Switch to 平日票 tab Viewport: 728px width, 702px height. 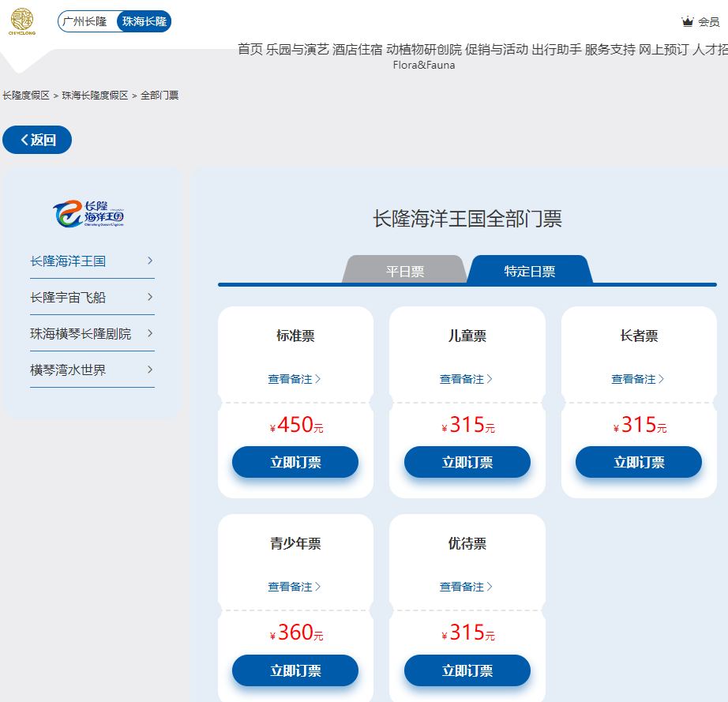coord(405,270)
